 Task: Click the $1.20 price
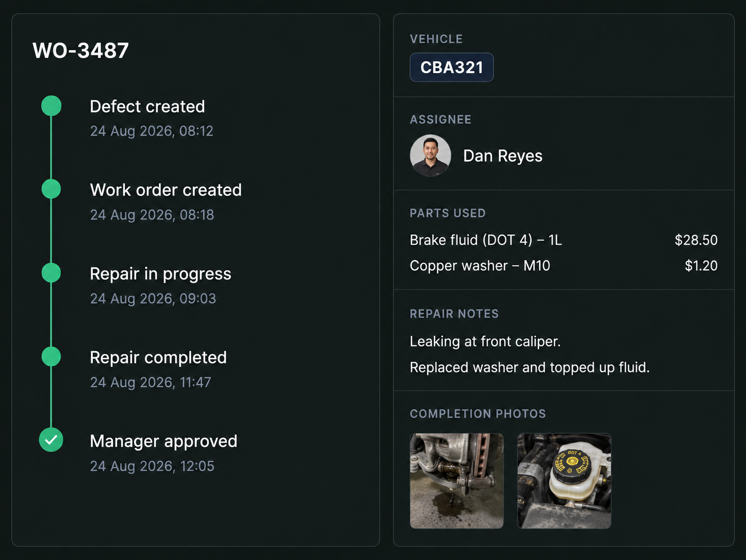(x=701, y=266)
